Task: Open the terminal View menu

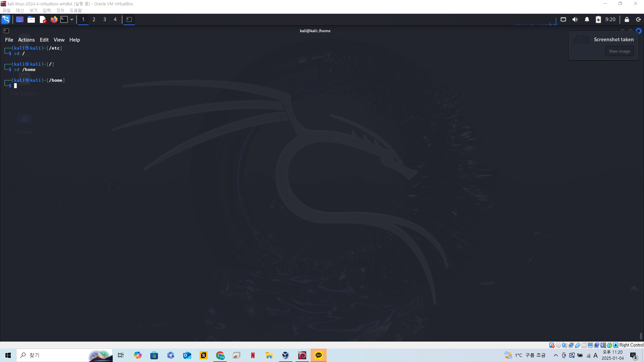Action: coord(59,40)
